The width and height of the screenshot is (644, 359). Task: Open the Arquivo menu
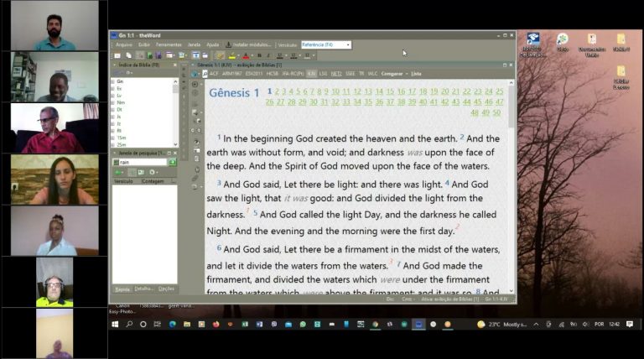coord(123,44)
